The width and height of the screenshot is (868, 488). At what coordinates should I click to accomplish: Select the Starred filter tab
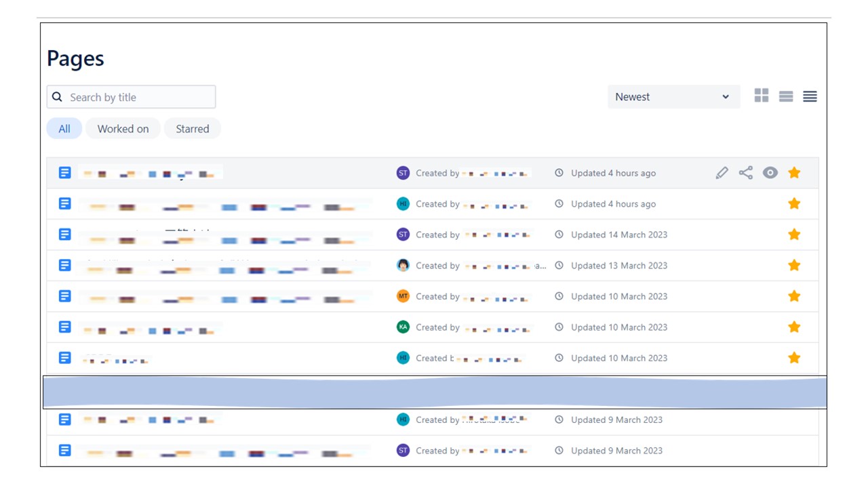tap(193, 129)
